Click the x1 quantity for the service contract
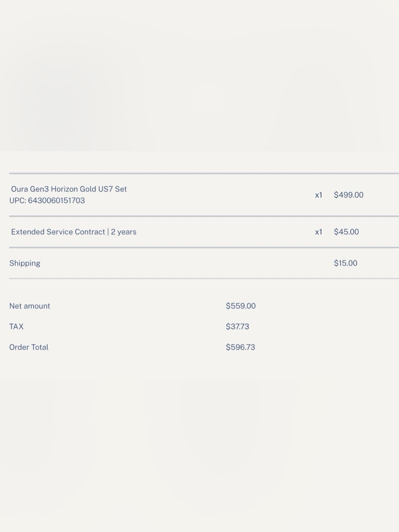Image resolution: width=399 pixels, height=532 pixels. point(318,232)
